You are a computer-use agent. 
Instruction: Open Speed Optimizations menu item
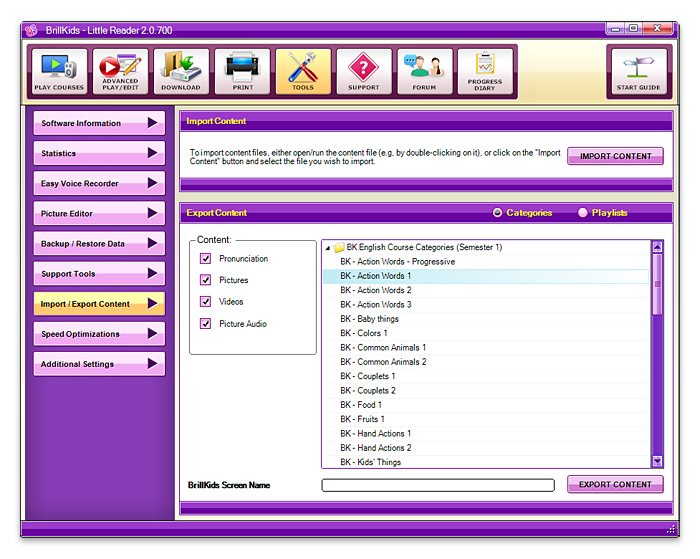99,334
